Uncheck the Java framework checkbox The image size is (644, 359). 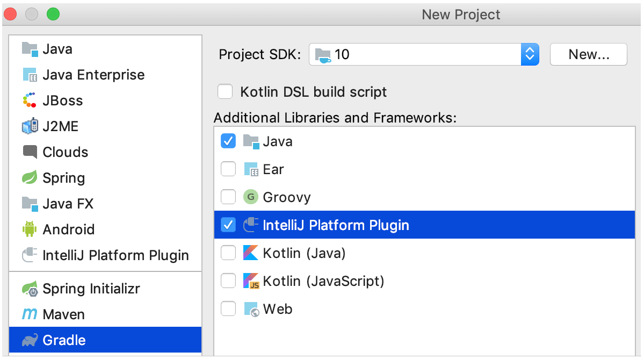[x=228, y=141]
